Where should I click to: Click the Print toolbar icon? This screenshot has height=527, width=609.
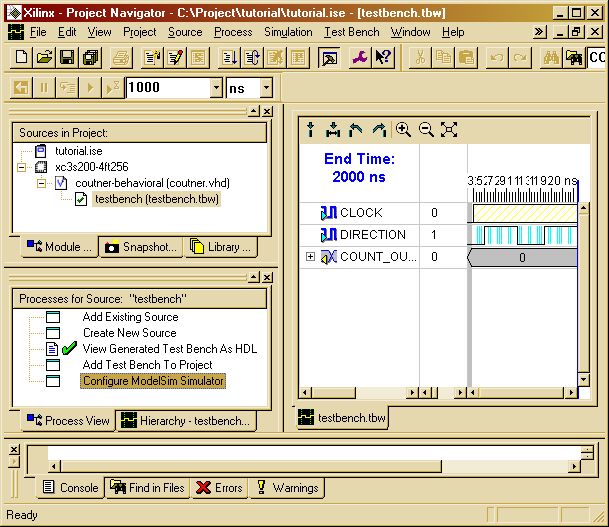121,57
